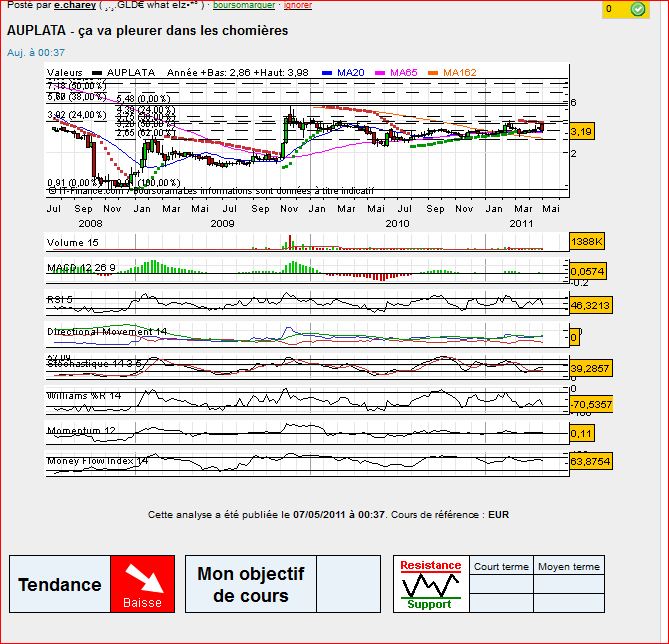Click the publication date 07/05/2011 text
Screen dimensions: 669x644
click(x=320, y=515)
